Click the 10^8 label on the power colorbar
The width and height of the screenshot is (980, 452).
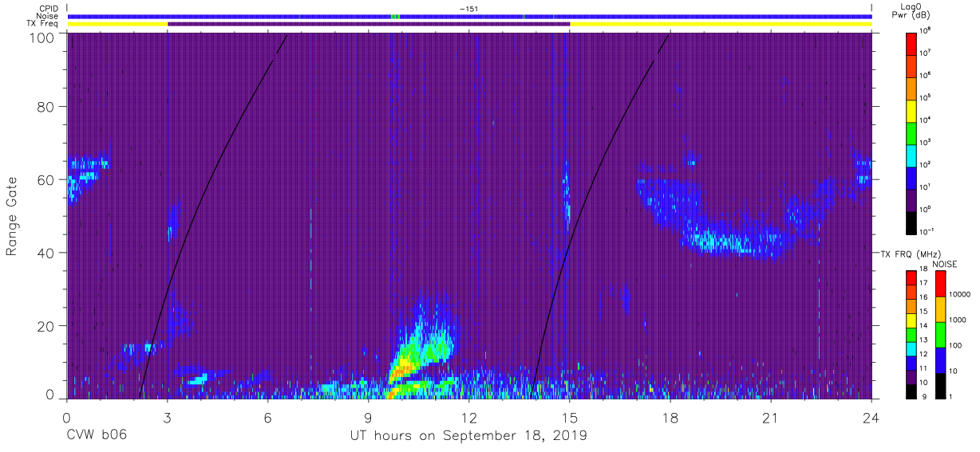[x=926, y=30]
